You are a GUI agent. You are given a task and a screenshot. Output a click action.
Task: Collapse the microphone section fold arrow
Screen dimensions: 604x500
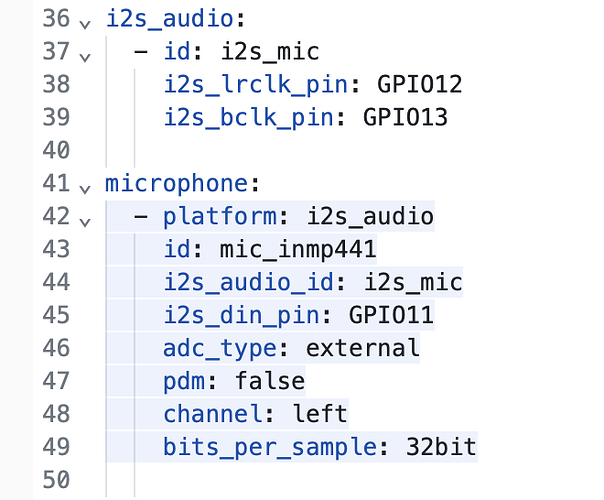85,189
